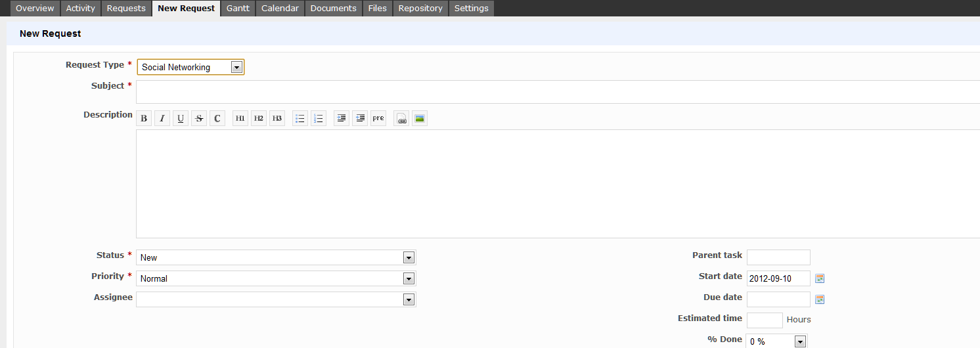
Task: Indent text as a quote
Action: coord(342,118)
